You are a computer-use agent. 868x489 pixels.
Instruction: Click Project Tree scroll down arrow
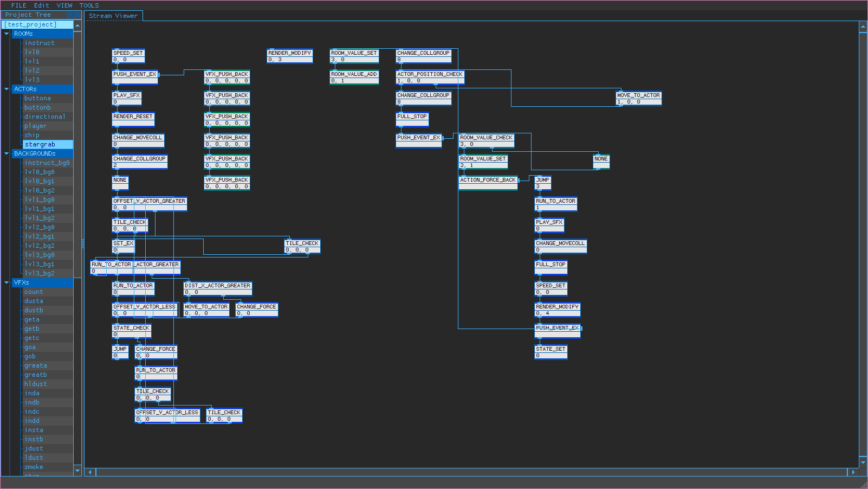point(77,471)
